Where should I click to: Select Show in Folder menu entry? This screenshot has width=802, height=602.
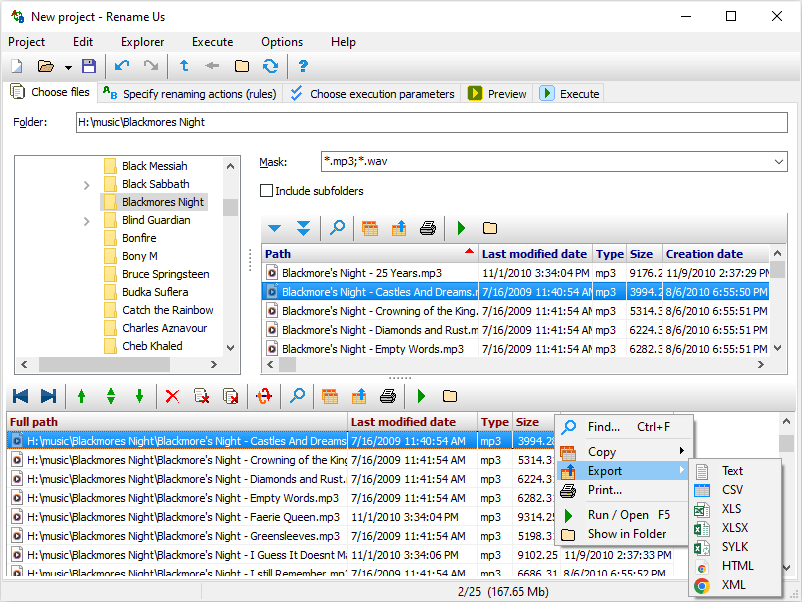tap(626, 534)
